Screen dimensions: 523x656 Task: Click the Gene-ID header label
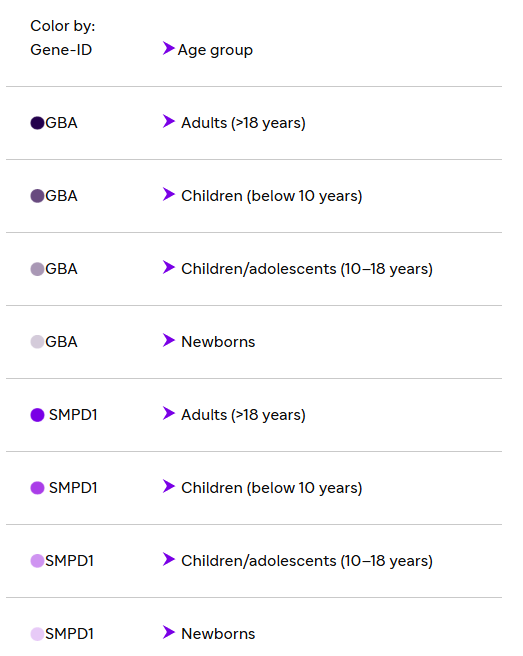[61, 50]
